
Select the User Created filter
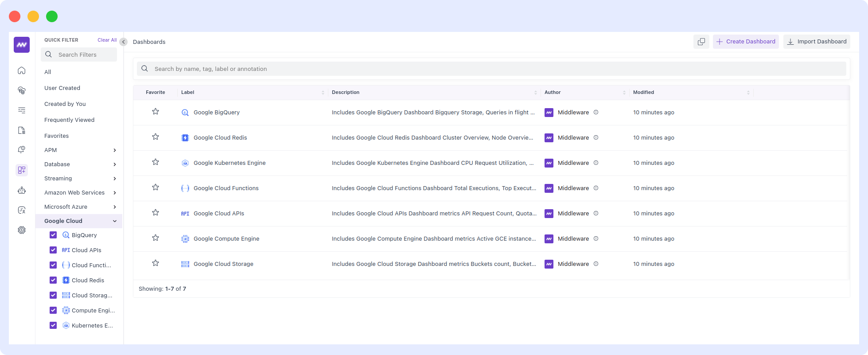(x=62, y=88)
